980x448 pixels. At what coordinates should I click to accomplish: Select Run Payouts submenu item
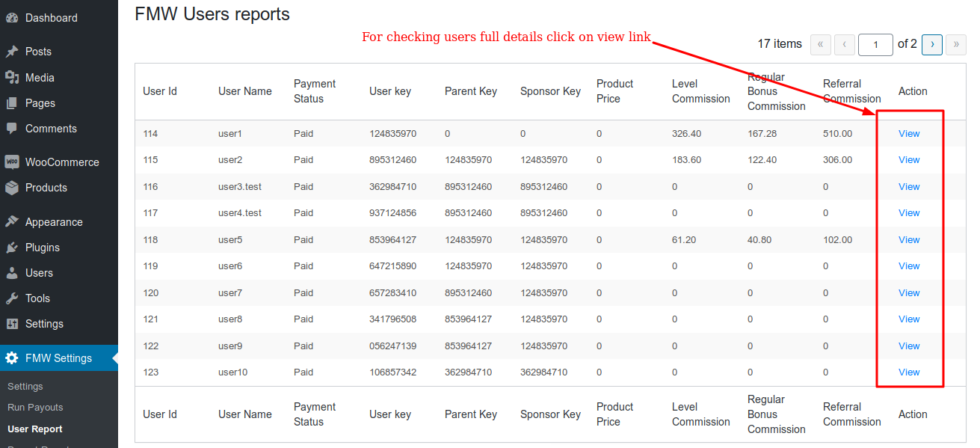(35, 408)
